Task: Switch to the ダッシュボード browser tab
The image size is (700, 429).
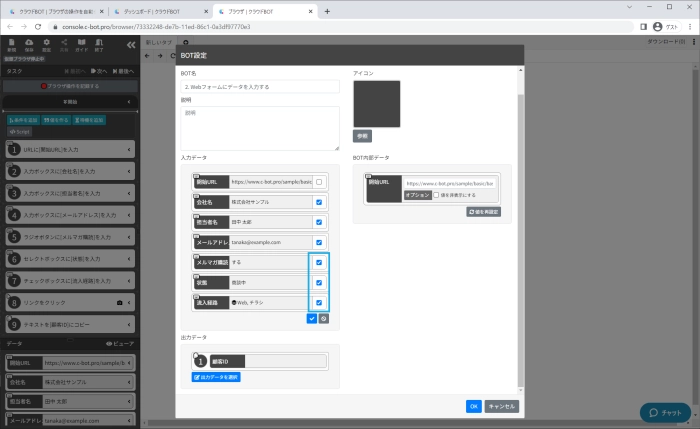Action: coord(159,10)
